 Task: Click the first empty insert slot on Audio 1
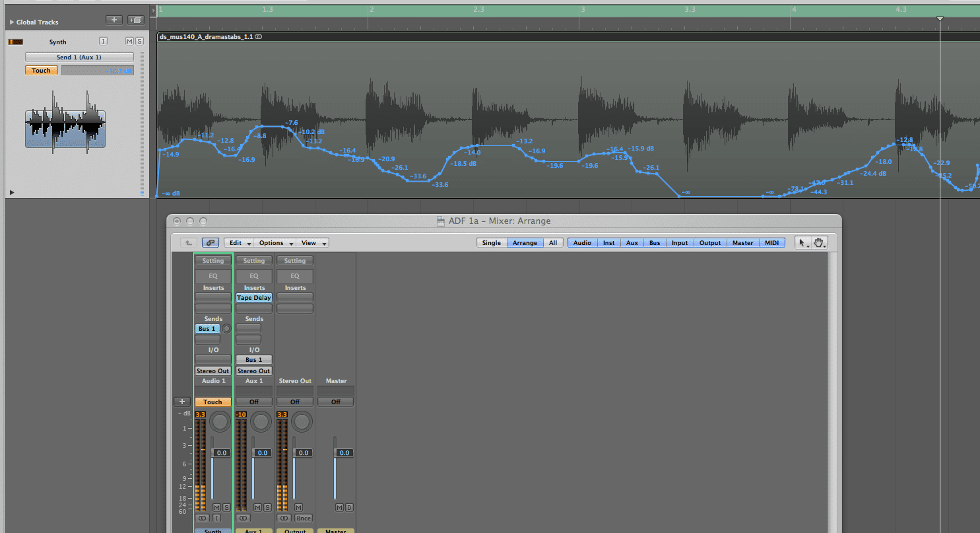[213, 298]
